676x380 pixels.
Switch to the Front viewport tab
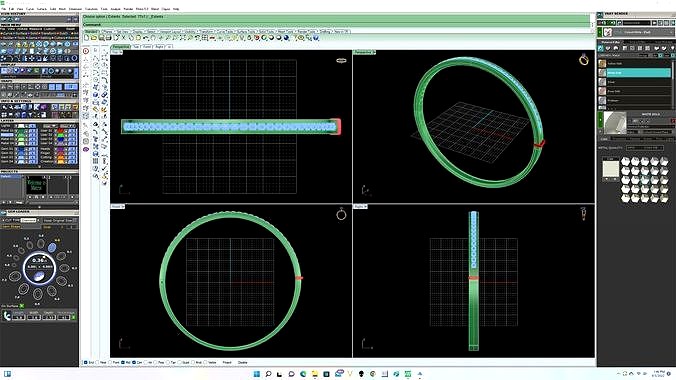click(x=147, y=46)
